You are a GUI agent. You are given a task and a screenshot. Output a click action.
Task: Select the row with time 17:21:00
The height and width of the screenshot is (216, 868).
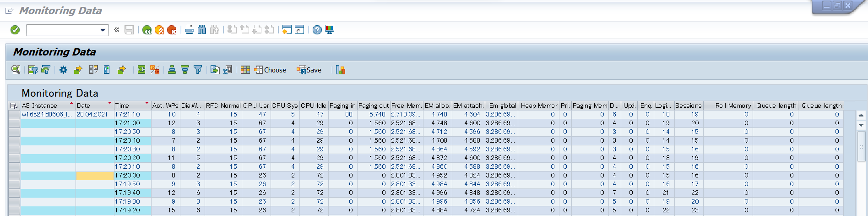14,123
